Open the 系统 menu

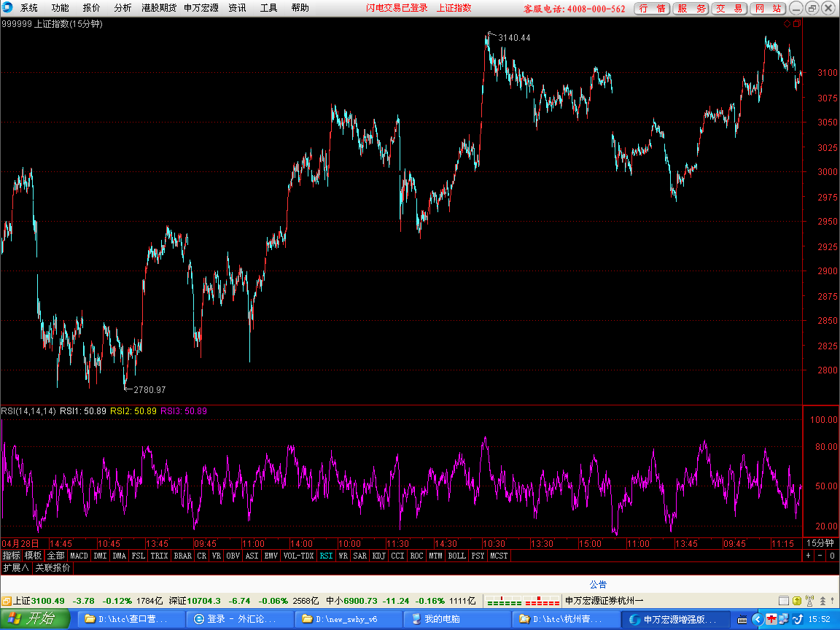tap(29, 7)
